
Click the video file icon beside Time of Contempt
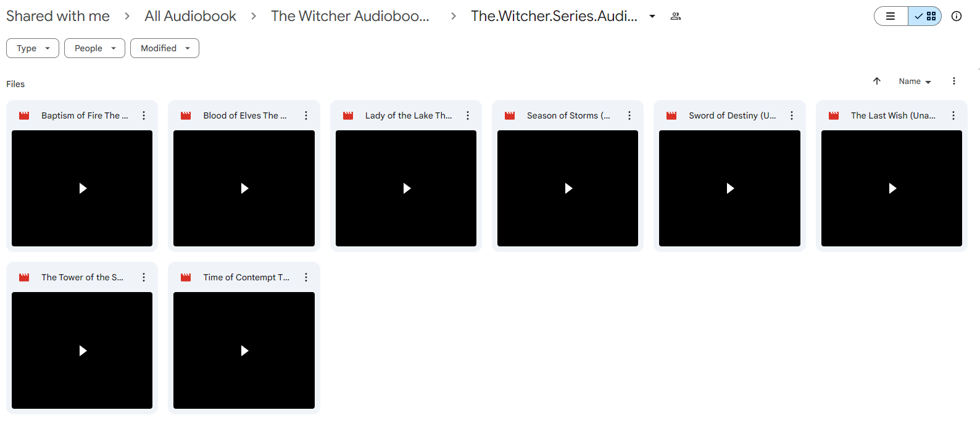[186, 277]
